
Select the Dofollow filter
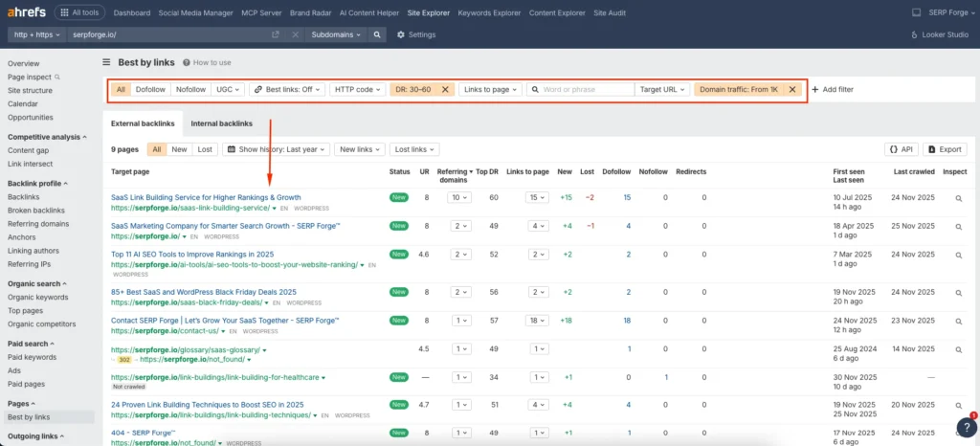(150, 89)
